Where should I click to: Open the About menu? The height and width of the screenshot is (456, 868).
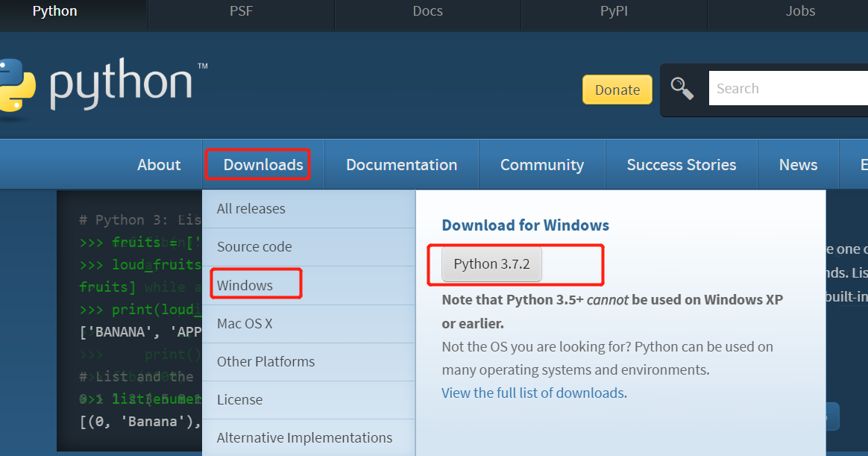tap(159, 164)
